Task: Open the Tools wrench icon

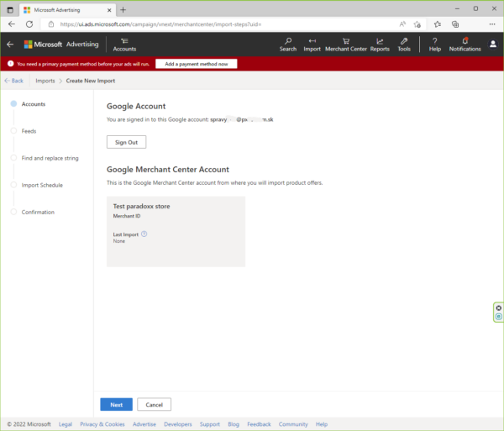Action: 404,41
